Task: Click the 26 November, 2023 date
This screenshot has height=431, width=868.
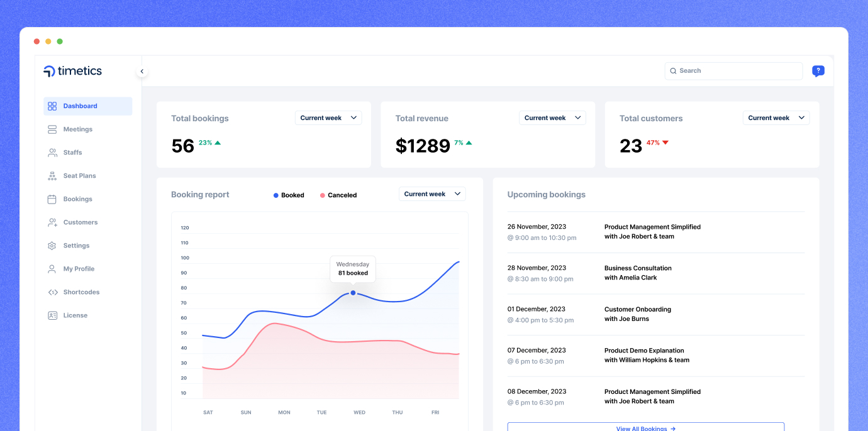Action: click(537, 227)
